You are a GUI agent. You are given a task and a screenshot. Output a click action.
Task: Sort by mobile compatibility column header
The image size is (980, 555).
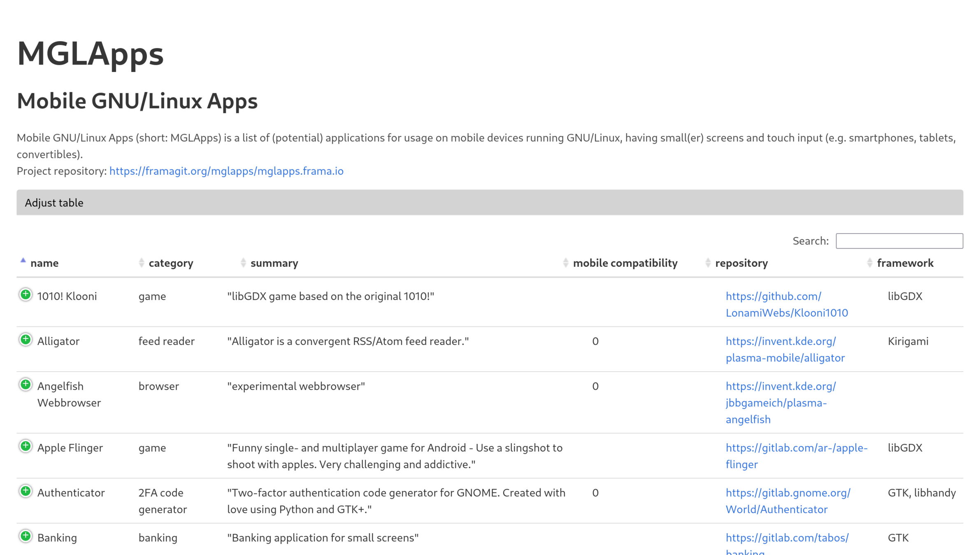tap(625, 263)
